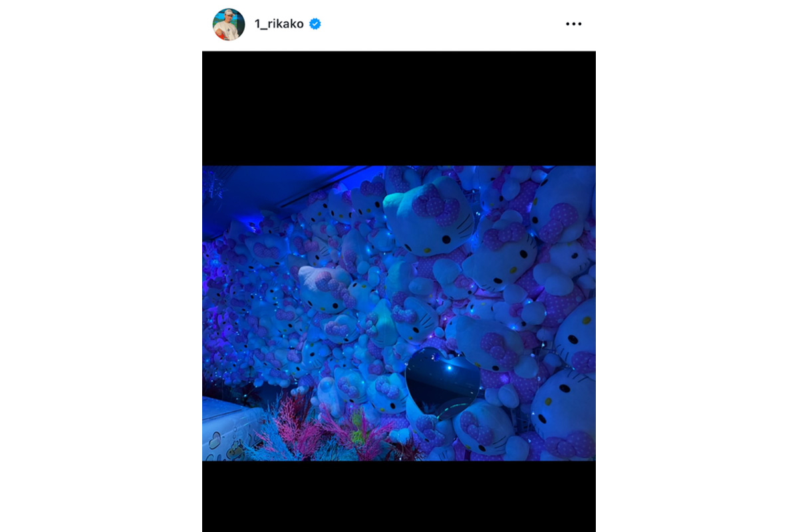Go to the 1_rikako profile via username
This screenshot has width=798, height=532.
pos(279,24)
